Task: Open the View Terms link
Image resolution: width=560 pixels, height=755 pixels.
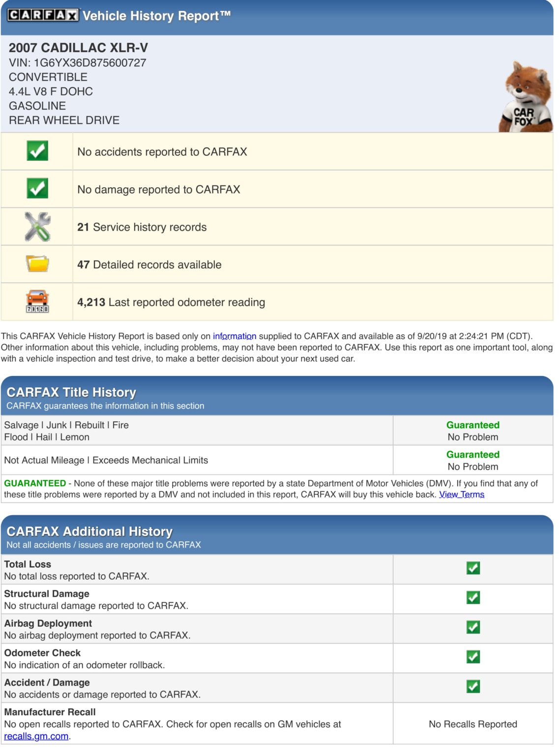Action: [x=462, y=494]
